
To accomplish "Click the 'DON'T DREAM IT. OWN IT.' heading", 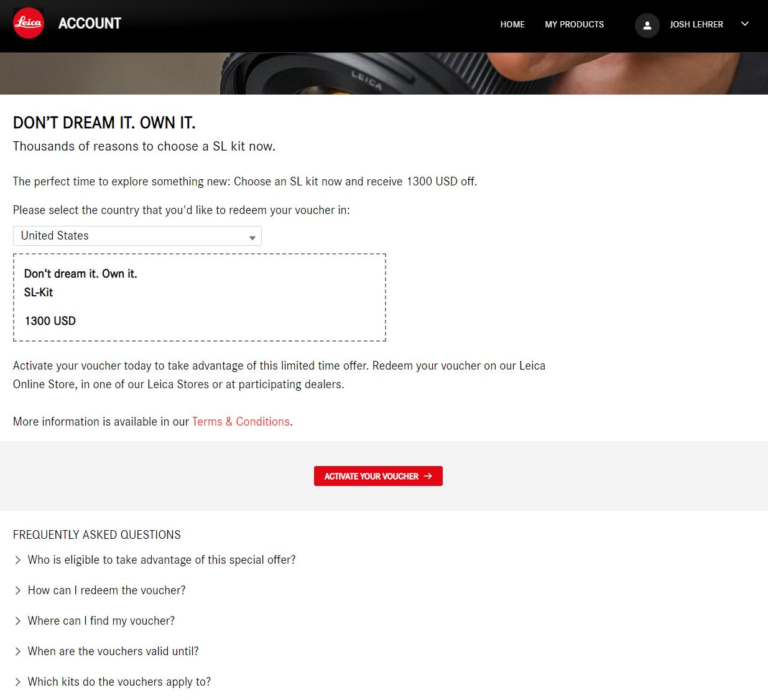I will point(104,123).
